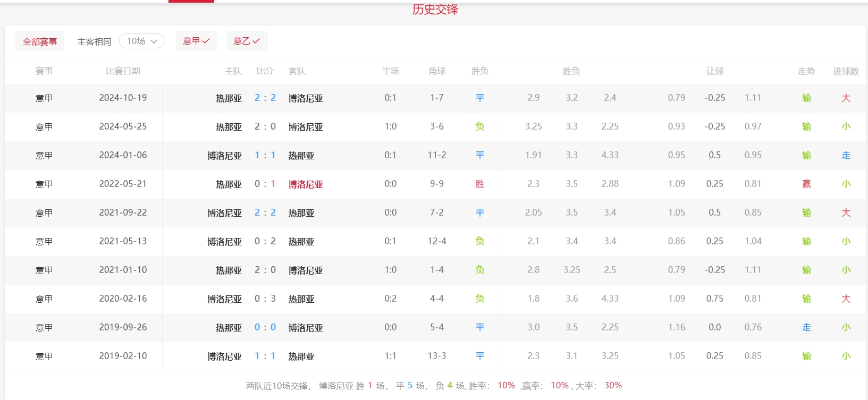Click the red 胜 result in 2022-05-21 row
Screen dimensions: 868x400
(x=479, y=184)
